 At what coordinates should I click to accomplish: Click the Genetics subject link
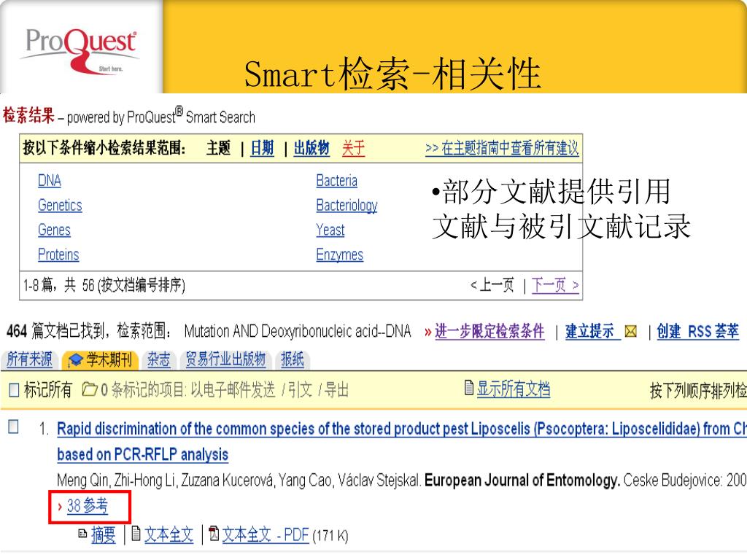60,205
